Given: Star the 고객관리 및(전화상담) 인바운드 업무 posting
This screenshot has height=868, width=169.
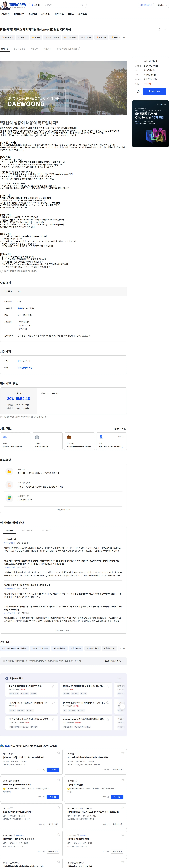Looking at the screenshot, I should coord(53,686).
